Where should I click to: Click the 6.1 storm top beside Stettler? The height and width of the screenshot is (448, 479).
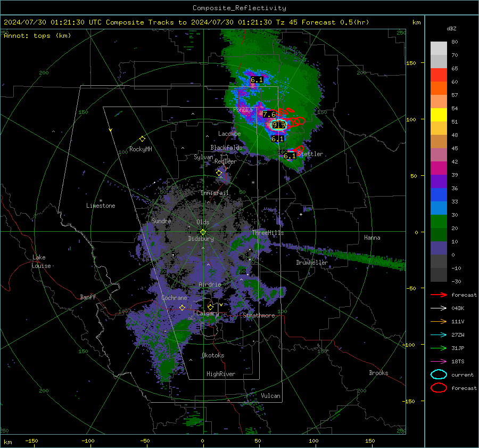pos(290,156)
